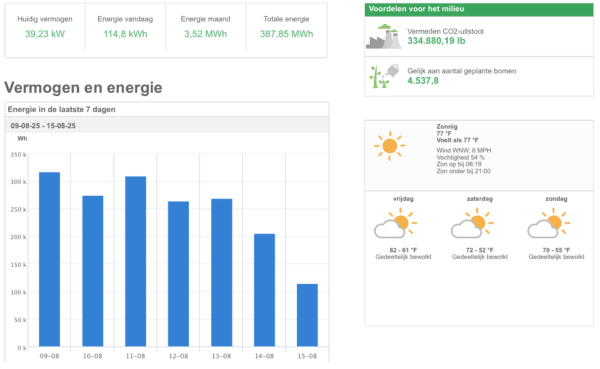Click the Wh axis unit label
This screenshot has width=600, height=369.
click(22, 139)
